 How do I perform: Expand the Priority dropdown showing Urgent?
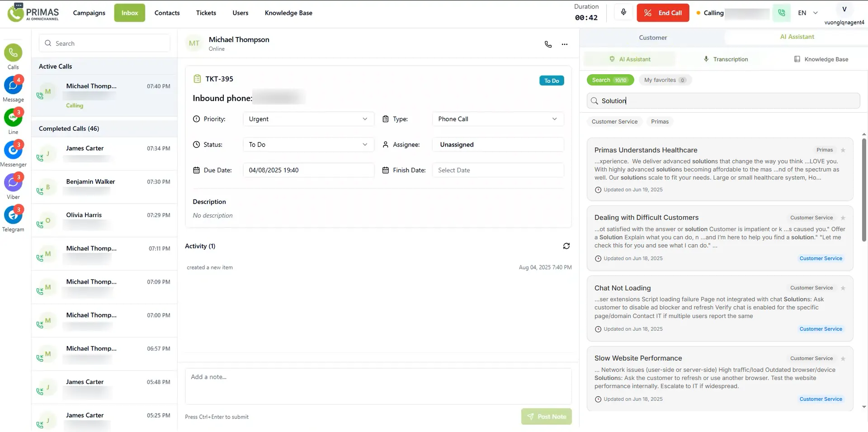(x=308, y=119)
